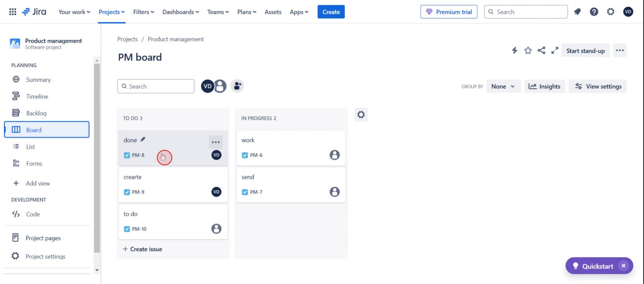Open the Code section under Development
This screenshot has height=284, width=644.
pyautogui.click(x=33, y=214)
